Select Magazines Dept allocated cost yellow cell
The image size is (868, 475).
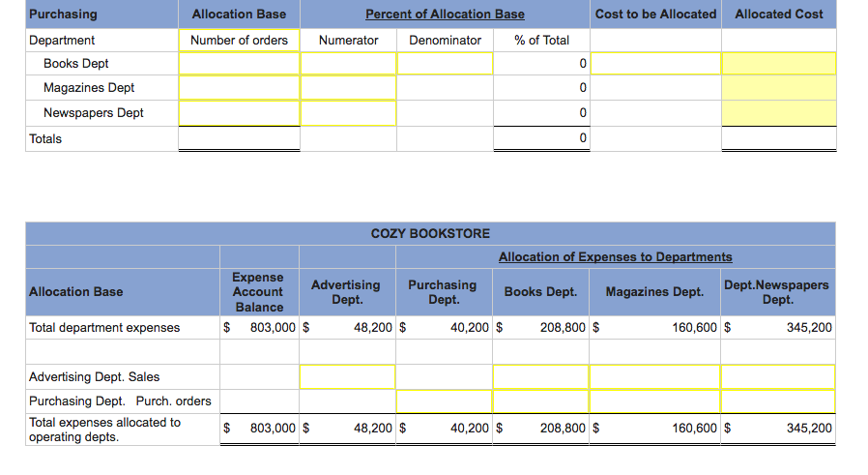click(x=779, y=88)
